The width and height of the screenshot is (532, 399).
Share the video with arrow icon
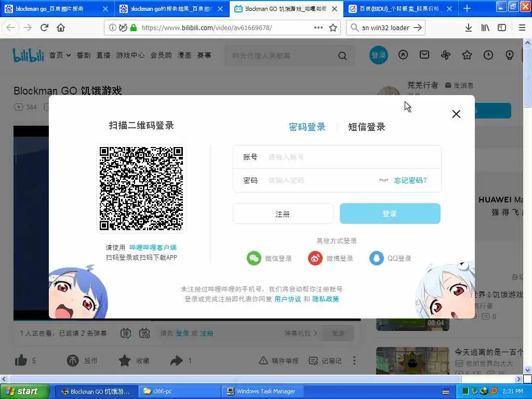[x=177, y=361]
